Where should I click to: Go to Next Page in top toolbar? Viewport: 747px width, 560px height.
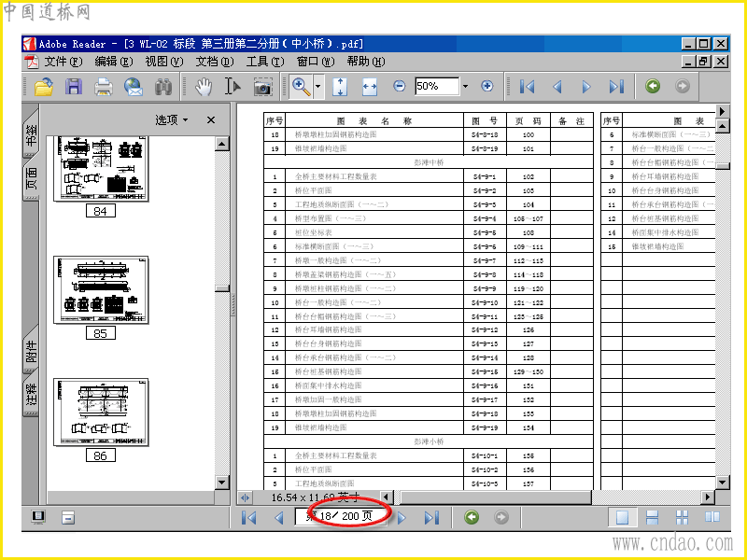coord(586,86)
